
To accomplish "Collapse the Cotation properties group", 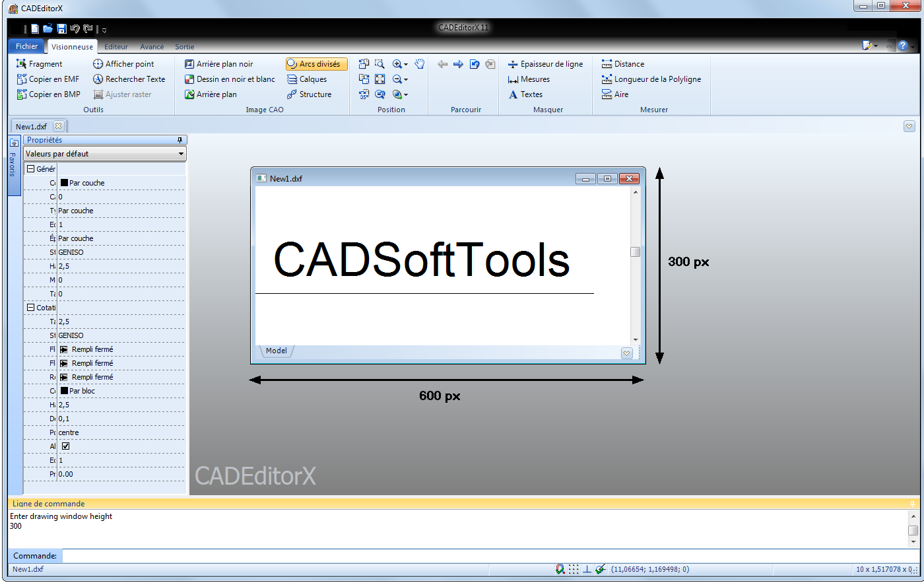I will pyautogui.click(x=32, y=307).
